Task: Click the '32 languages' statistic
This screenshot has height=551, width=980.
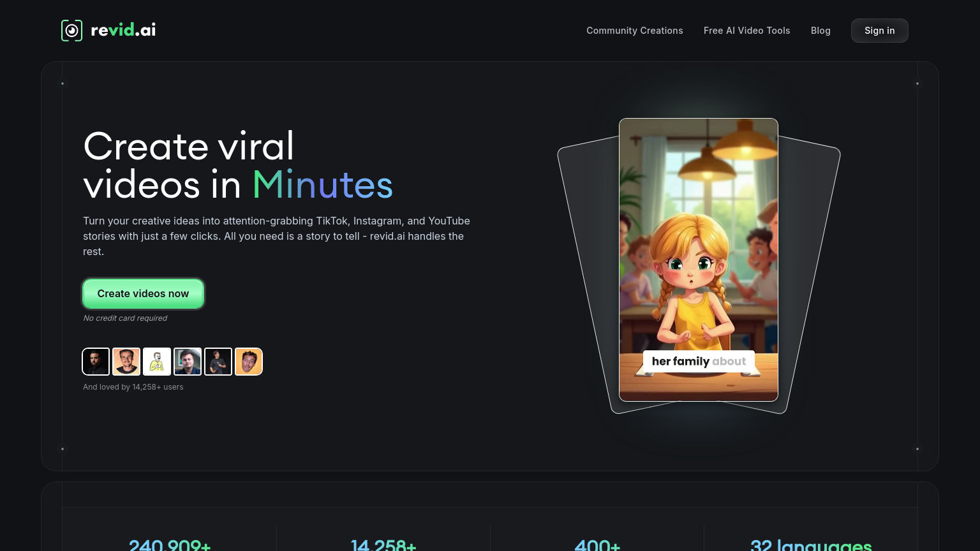Action: tap(811, 545)
